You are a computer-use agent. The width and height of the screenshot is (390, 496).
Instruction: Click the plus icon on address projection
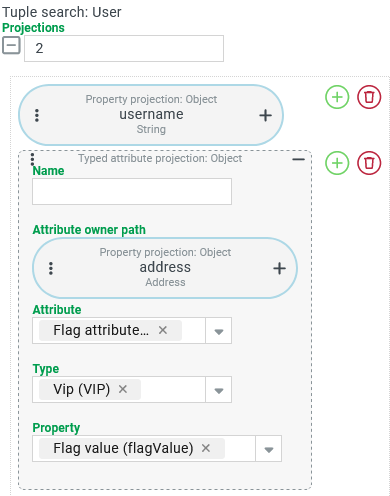click(279, 268)
